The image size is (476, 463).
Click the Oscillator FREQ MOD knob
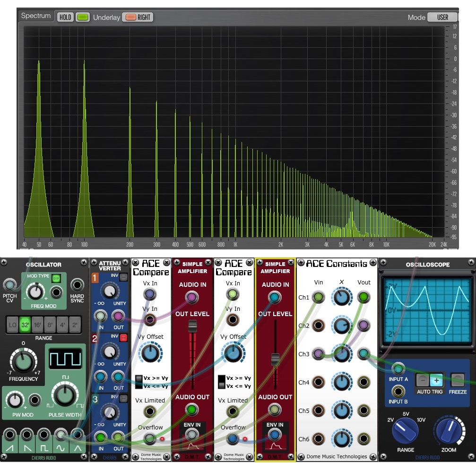[35, 292]
